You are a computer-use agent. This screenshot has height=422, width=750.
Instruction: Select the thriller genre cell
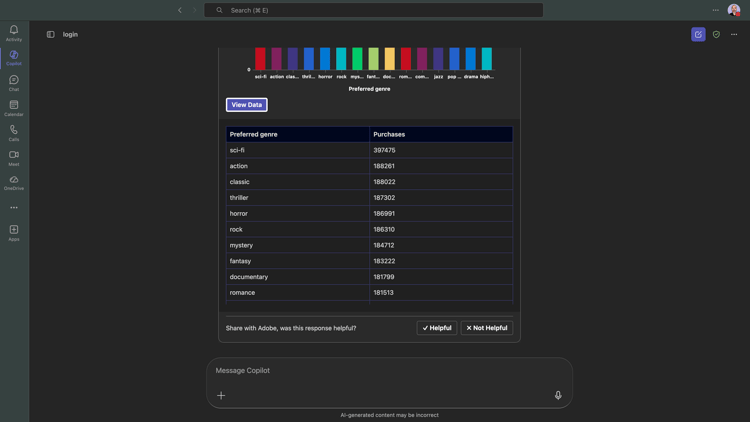tap(298, 198)
